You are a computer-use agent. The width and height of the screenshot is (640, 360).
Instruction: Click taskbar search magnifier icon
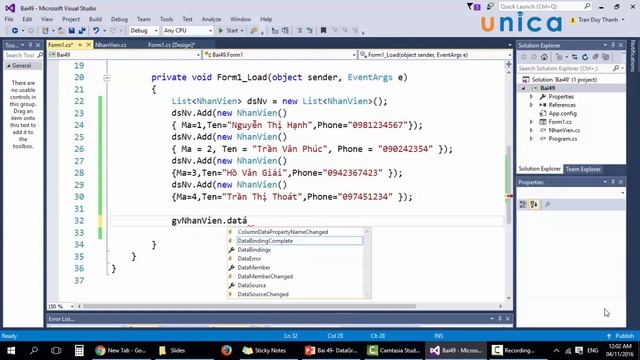pyautogui.click(x=34, y=351)
